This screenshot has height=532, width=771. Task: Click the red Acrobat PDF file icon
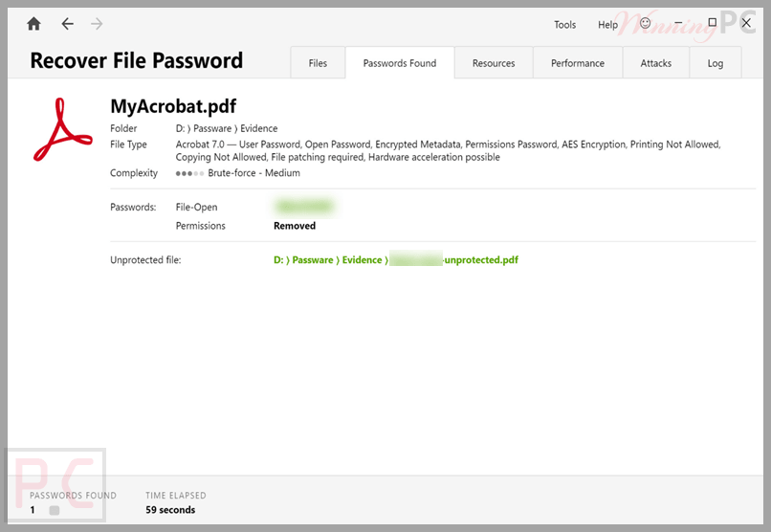62,130
